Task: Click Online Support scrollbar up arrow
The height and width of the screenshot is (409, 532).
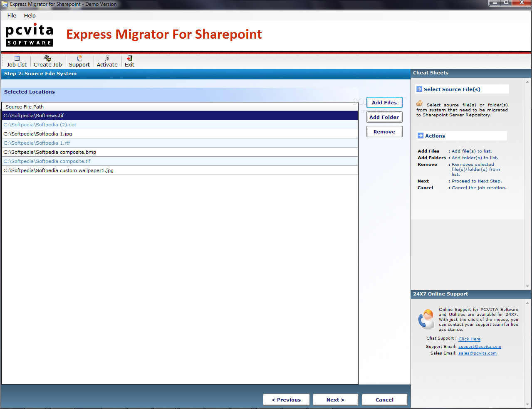Action: coord(527,303)
